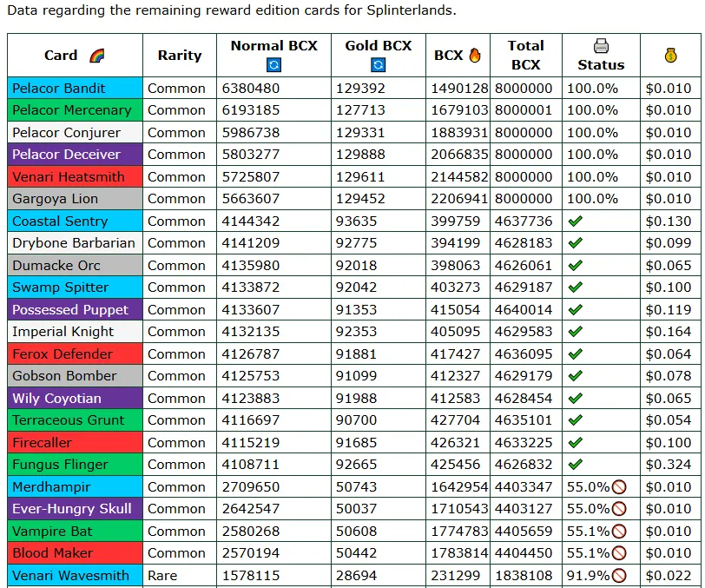Click the prohibited icon in Ever-Hungry Skull row
This screenshot has height=588, width=705.
coord(619,509)
